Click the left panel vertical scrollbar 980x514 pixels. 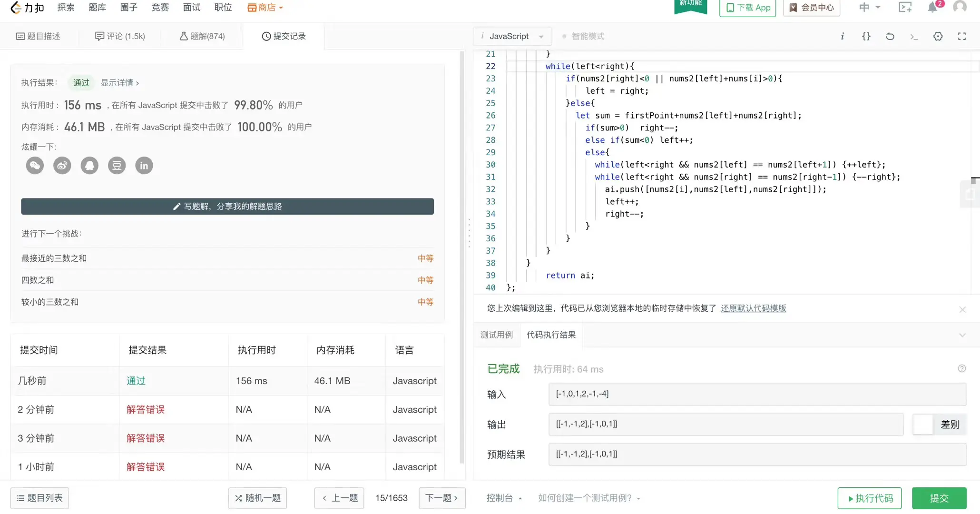coord(461,257)
